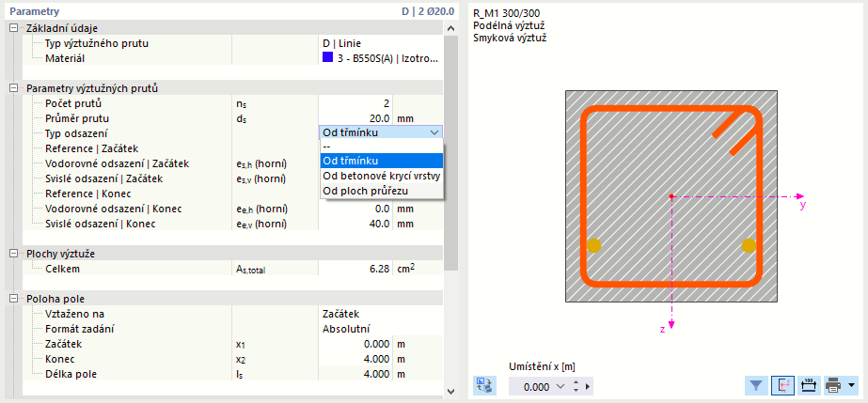Click the right yellow rebar in section
The height and width of the screenshot is (403, 868).
pos(749,245)
